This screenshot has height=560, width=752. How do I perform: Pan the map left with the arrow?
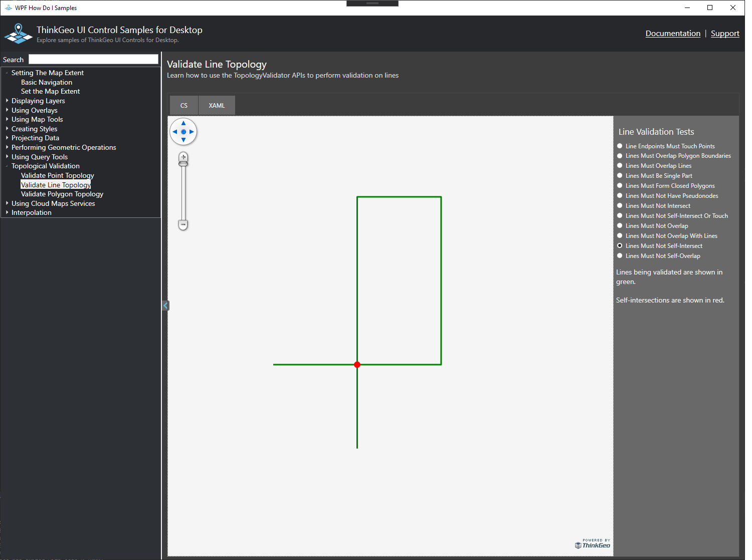(175, 132)
